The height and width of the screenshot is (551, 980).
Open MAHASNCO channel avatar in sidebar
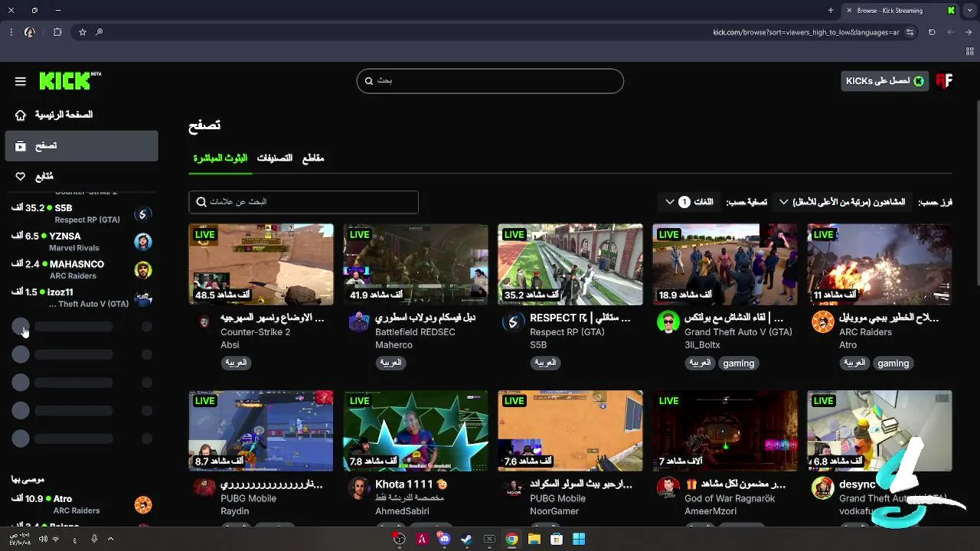click(x=143, y=270)
